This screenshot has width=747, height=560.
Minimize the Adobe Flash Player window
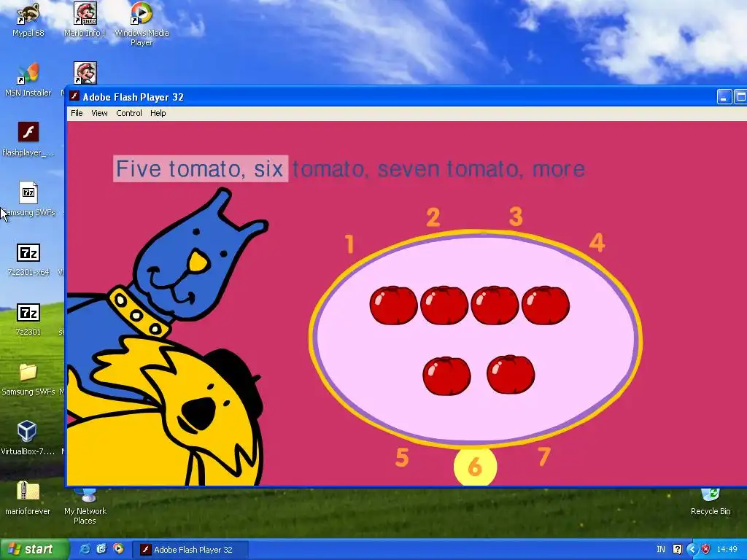724,97
